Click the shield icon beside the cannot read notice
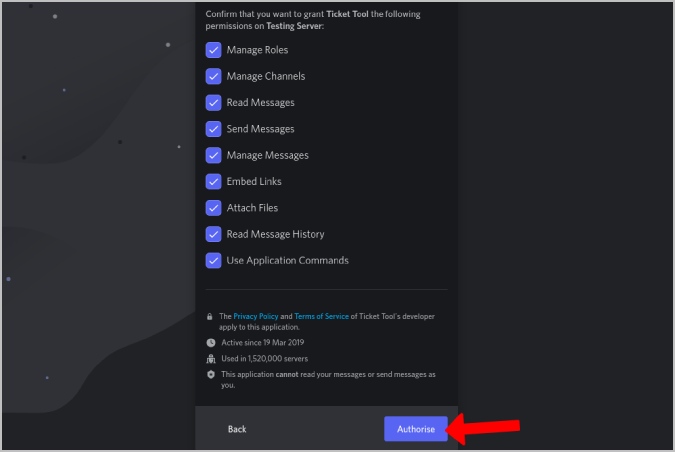The height and width of the screenshot is (452, 675). 211,375
